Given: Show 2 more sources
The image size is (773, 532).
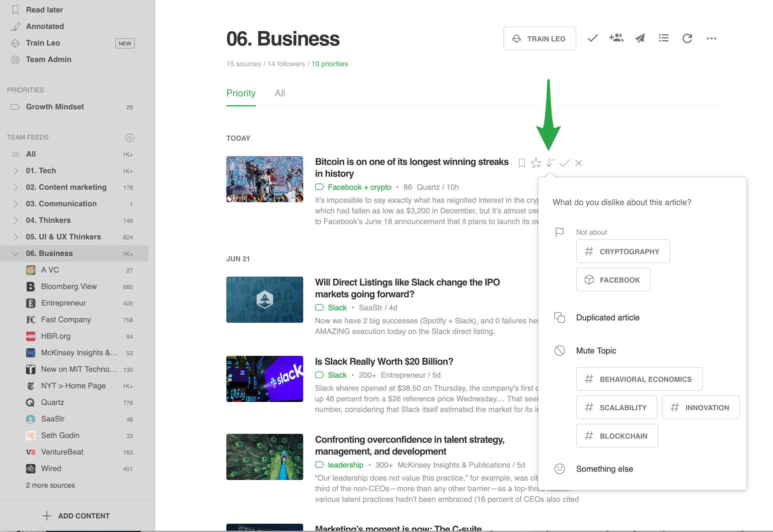Looking at the screenshot, I should 50,485.
